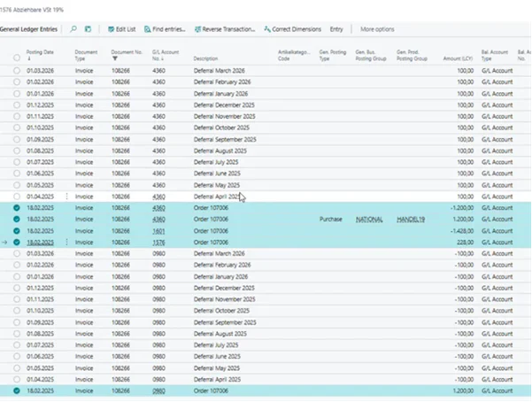Click posting date 01.08.2025 in 0980 row
The image size is (532, 402).
(x=40, y=334)
